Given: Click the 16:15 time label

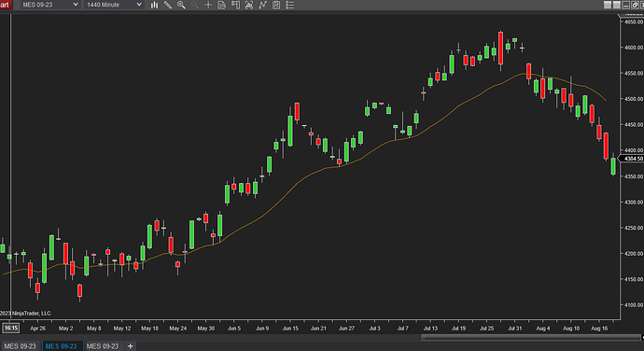Looking at the screenshot, I should coord(10,328).
